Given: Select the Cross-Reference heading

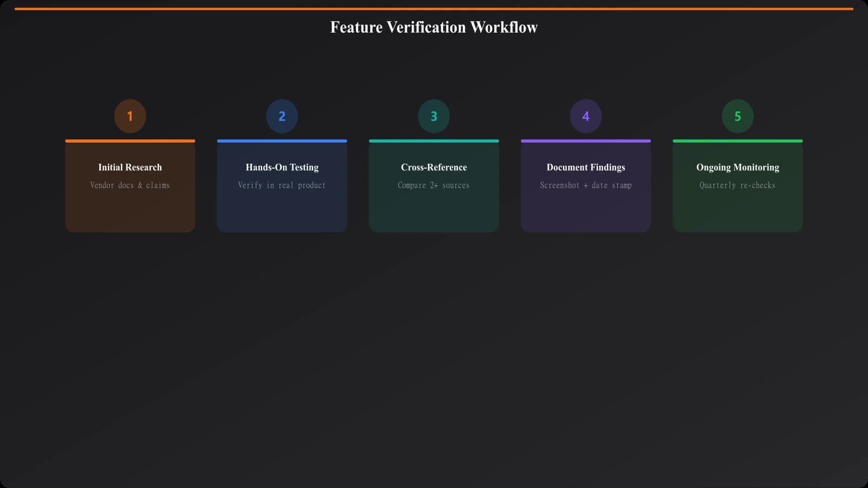Looking at the screenshot, I should click(x=433, y=167).
